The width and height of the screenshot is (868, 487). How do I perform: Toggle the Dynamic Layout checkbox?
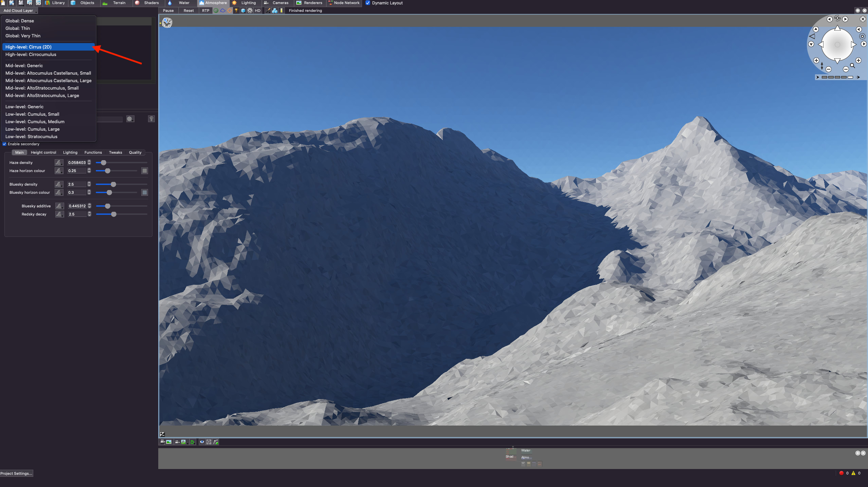(x=368, y=3)
